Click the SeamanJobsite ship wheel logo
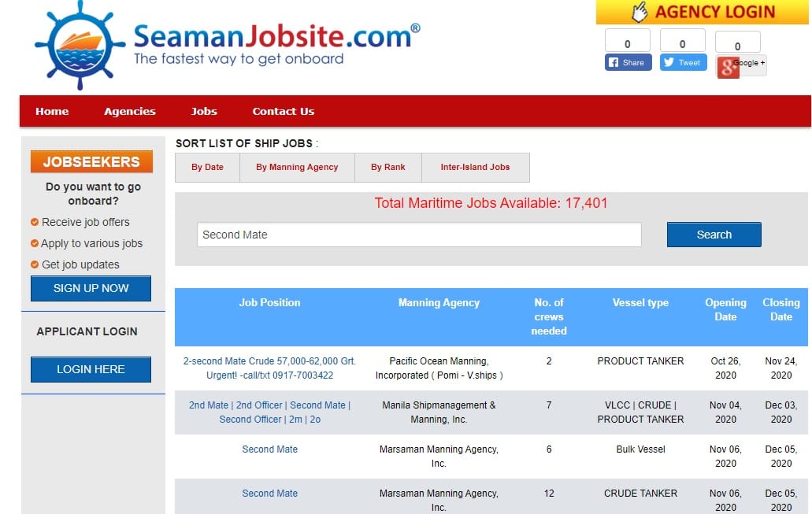 (x=80, y=46)
